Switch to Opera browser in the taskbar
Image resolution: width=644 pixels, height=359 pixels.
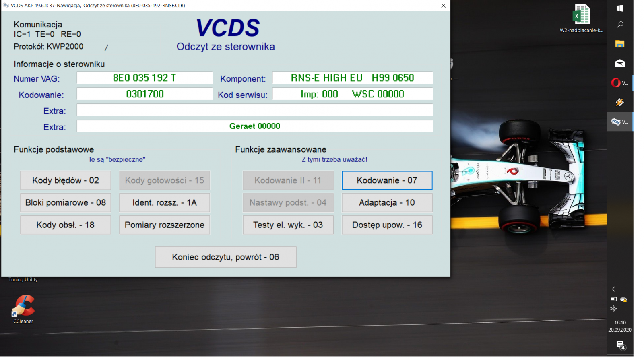pyautogui.click(x=620, y=83)
